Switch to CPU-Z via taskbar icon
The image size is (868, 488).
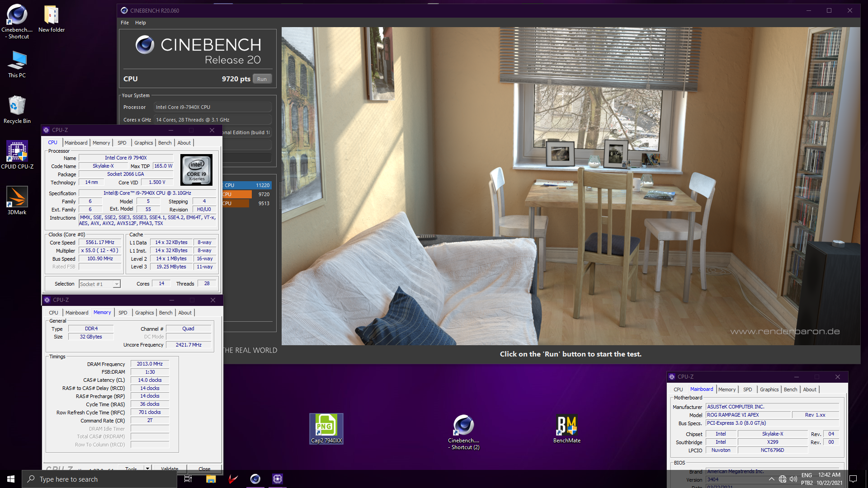(x=278, y=479)
